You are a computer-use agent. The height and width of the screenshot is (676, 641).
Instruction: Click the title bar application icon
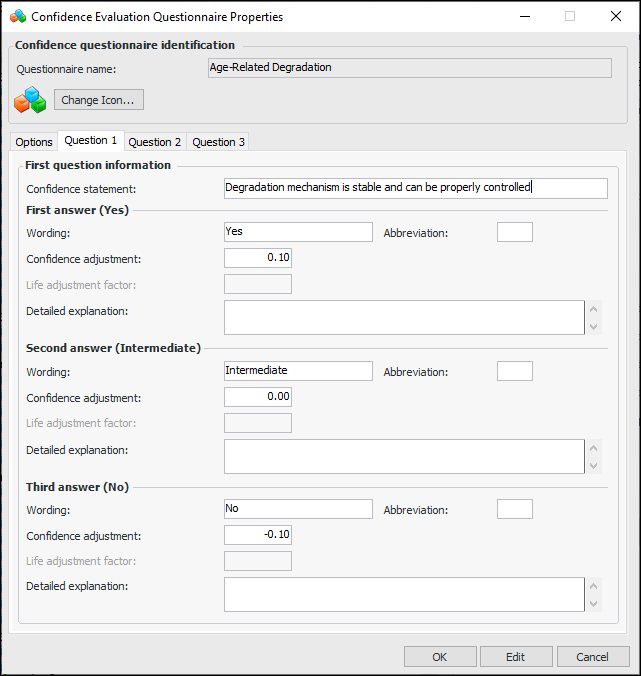pyautogui.click(x=17, y=17)
